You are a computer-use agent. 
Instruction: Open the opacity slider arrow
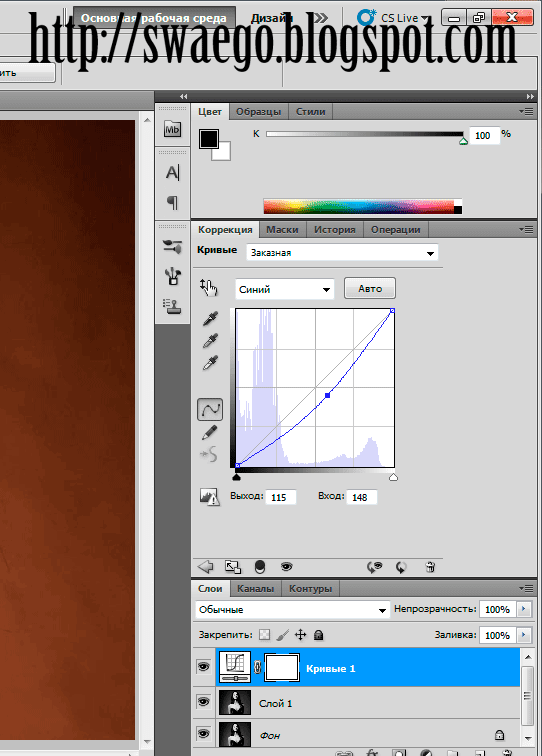tap(524, 609)
